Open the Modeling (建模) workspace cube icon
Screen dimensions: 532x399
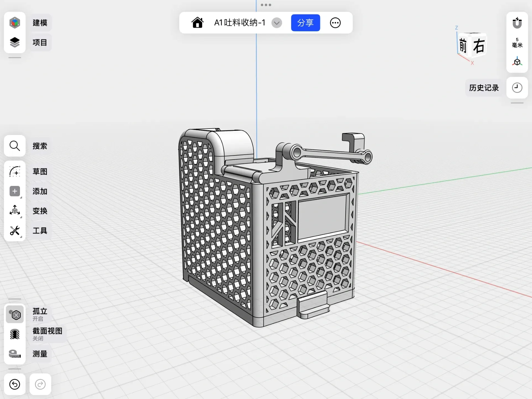pyautogui.click(x=15, y=23)
